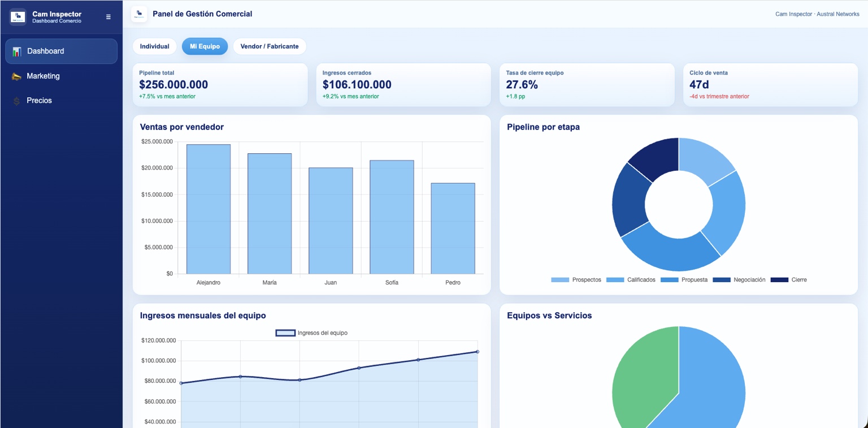This screenshot has width=868, height=428.
Task: Click the $256.000.000 pipeline value
Action: (x=173, y=85)
